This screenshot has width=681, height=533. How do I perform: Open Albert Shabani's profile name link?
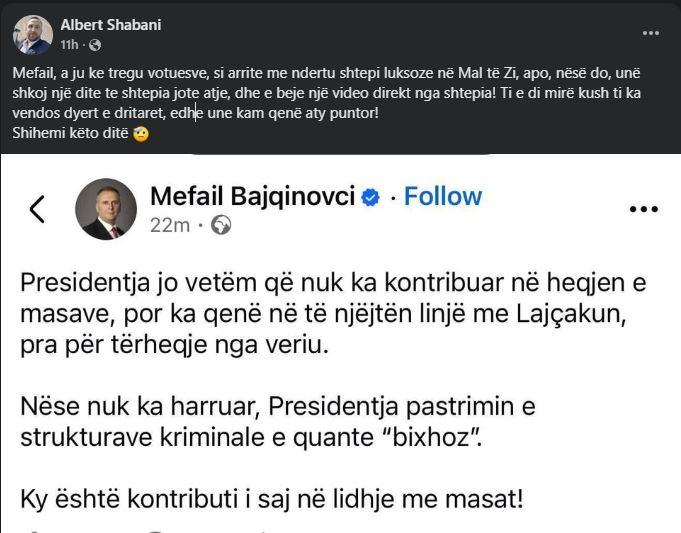point(111,24)
